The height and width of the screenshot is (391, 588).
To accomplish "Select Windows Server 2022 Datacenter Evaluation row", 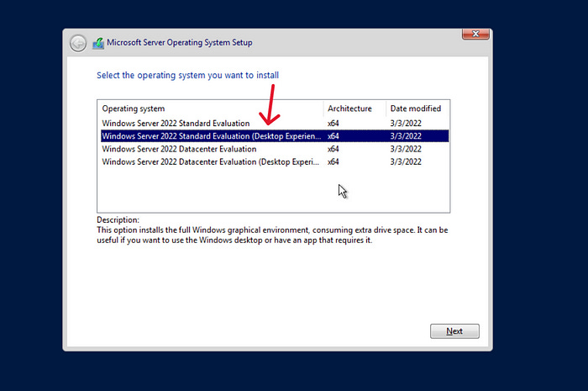I will point(275,149).
